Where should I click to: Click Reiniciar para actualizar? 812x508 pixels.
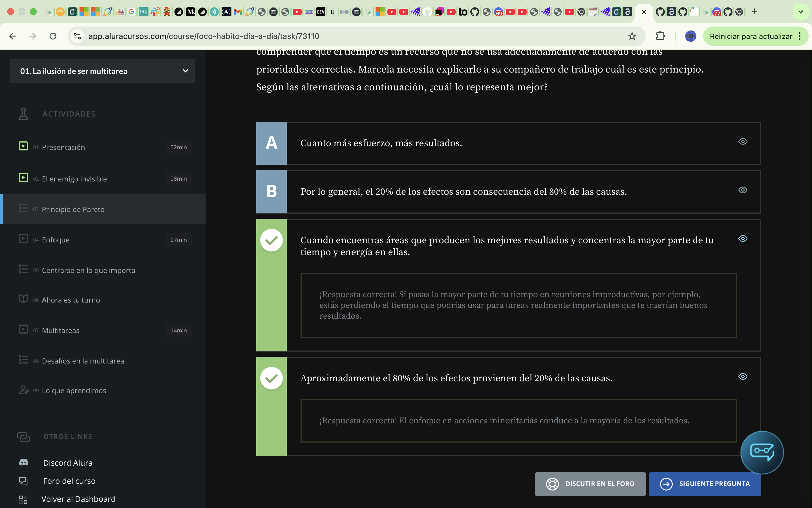point(751,36)
